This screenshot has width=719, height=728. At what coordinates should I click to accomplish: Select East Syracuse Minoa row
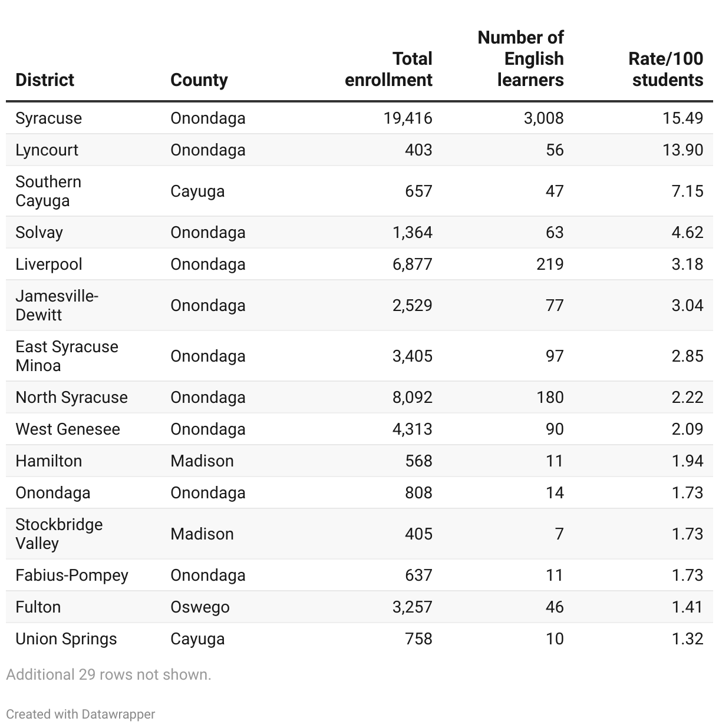click(359, 356)
